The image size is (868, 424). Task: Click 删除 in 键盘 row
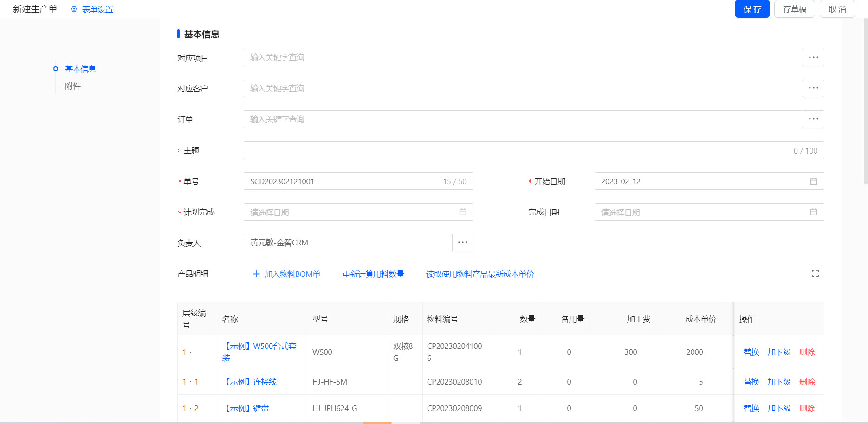pos(807,408)
